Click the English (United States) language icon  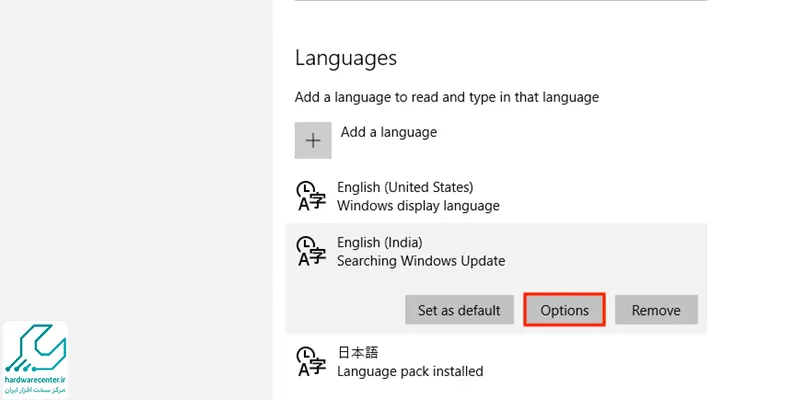[x=311, y=196]
